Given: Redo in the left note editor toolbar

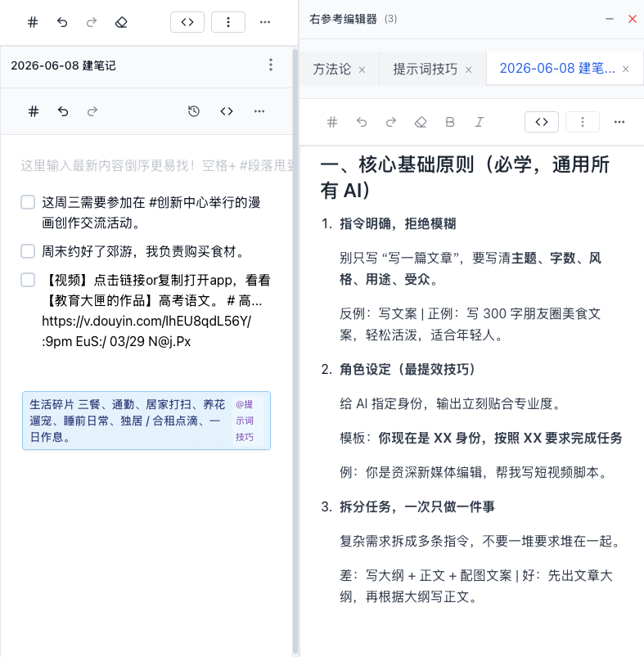Looking at the screenshot, I should [92, 111].
